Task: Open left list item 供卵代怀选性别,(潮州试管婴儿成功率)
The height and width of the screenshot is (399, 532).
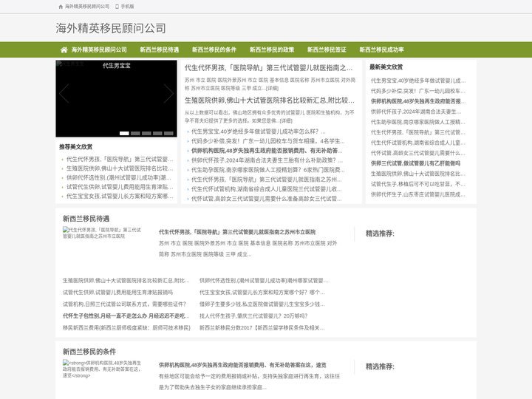Action: tap(119, 177)
